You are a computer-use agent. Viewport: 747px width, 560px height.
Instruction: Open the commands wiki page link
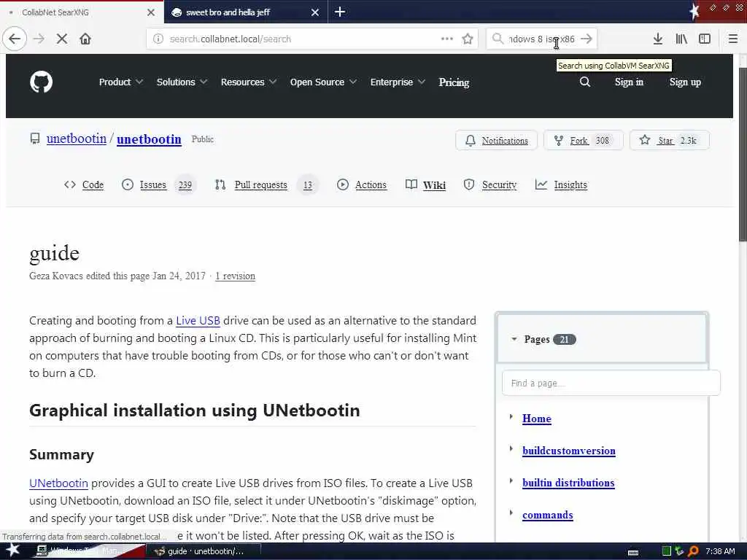click(x=547, y=515)
